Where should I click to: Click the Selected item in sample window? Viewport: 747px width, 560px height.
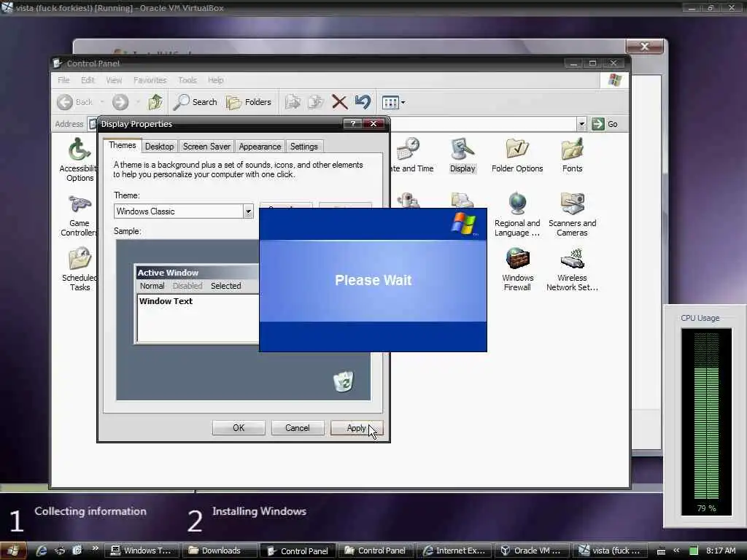[x=226, y=286]
